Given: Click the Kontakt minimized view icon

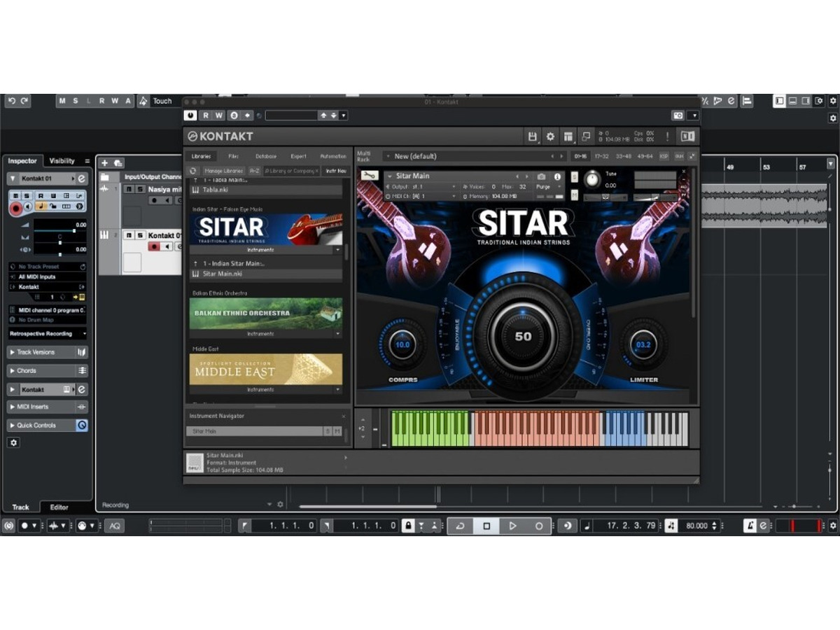Looking at the screenshot, I should pos(586,136).
